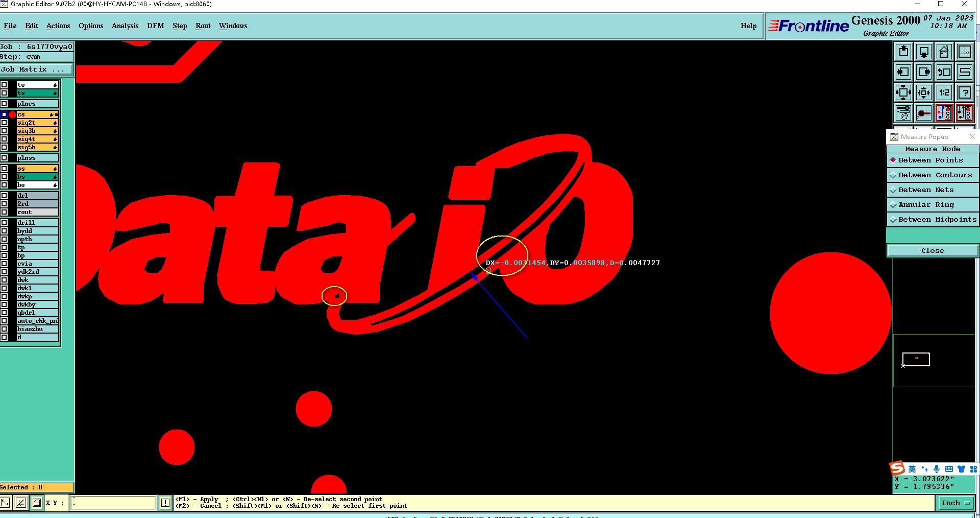Click the grid snap icon beside XY
The width and height of the screenshot is (980, 518).
[x=37, y=503]
